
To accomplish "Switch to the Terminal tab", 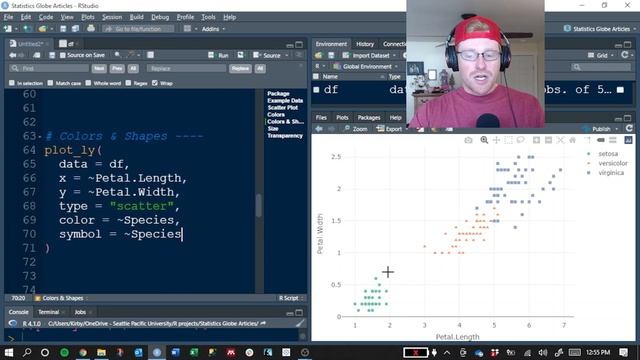I will [x=49, y=312].
